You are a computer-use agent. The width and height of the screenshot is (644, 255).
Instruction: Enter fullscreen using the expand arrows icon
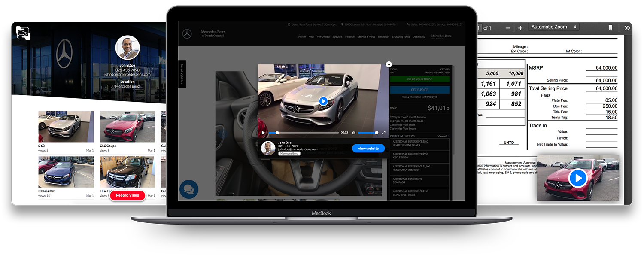click(384, 132)
